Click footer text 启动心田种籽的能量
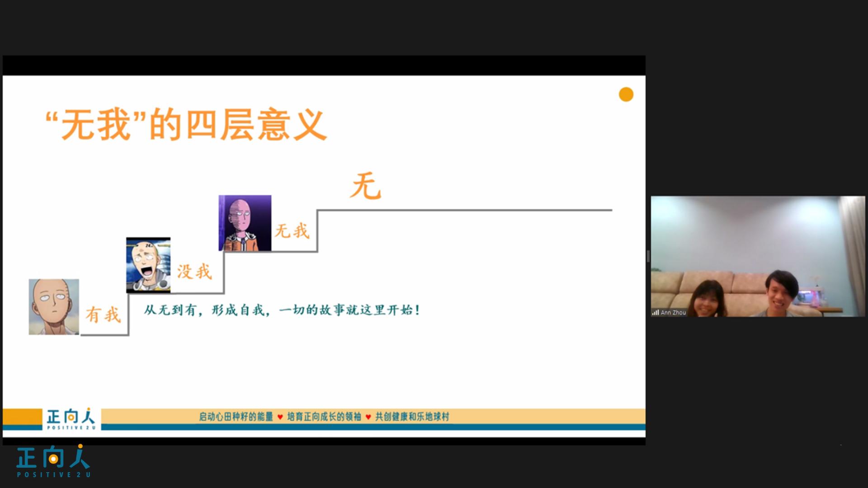868x488 pixels. coord(236,417)
